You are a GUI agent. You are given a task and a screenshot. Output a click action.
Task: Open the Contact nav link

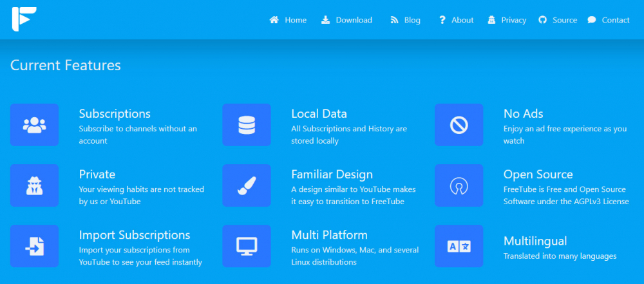609,20
